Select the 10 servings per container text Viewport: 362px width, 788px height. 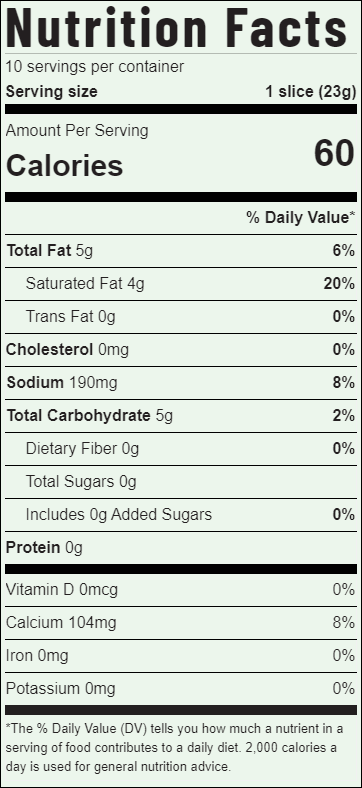[x=95, y=67]
